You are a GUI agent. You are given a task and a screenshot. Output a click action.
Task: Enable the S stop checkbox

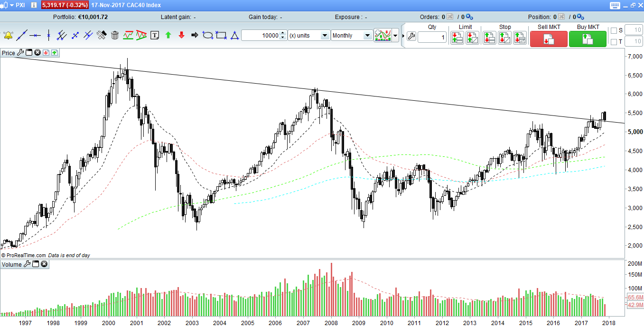pyautogui.click(x=614, y=31)
